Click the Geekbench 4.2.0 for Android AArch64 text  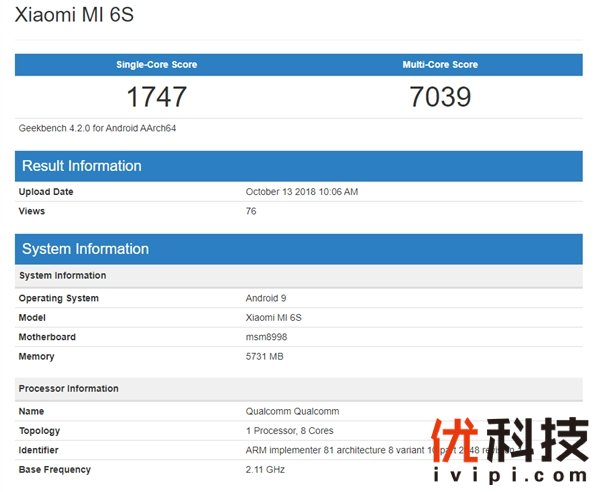coord(97,128)
